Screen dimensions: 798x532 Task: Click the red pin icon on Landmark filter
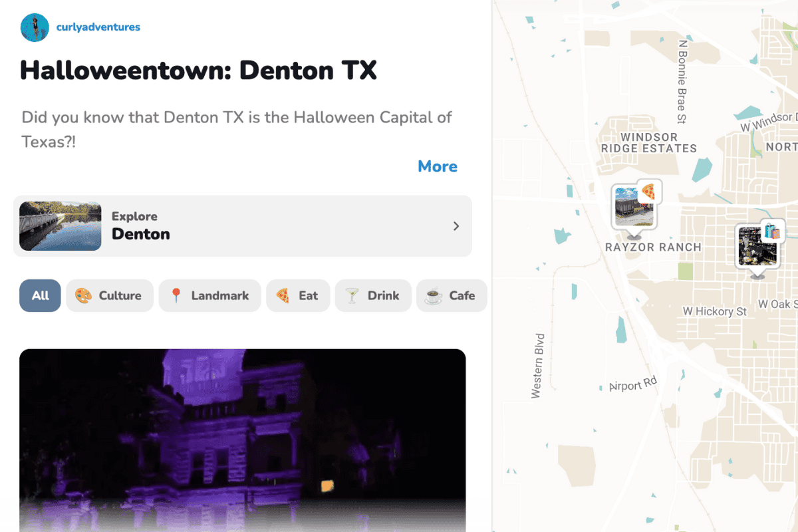176,296
